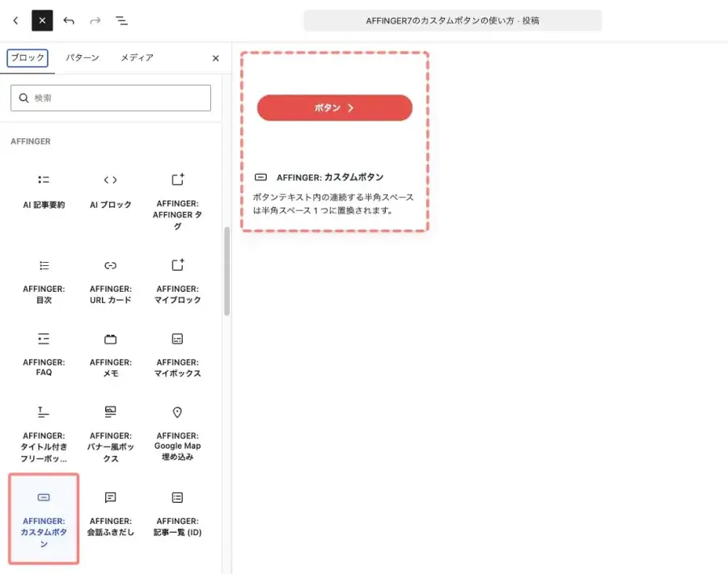The image size is (728, 574).
Task: Insert the AFFINGER: FAQ block
Action: (x=44, y=355)
